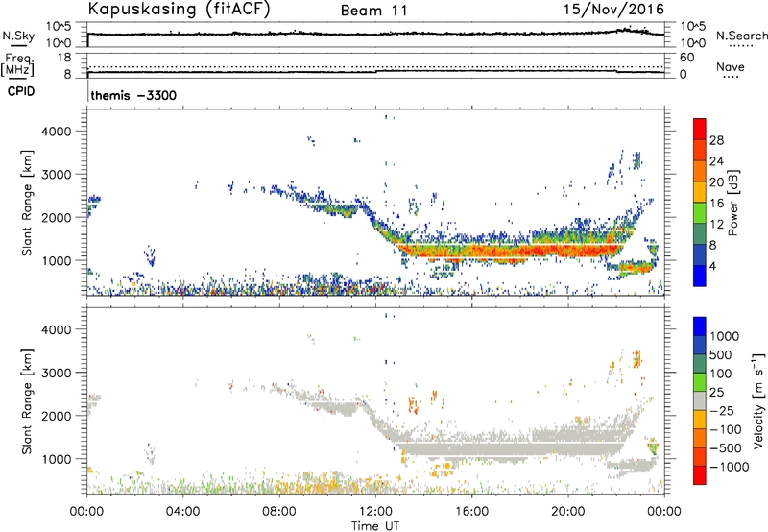Screen dimensions: 768x532
Task: Click the red segment of the power color bar
Action: point(700,129)
